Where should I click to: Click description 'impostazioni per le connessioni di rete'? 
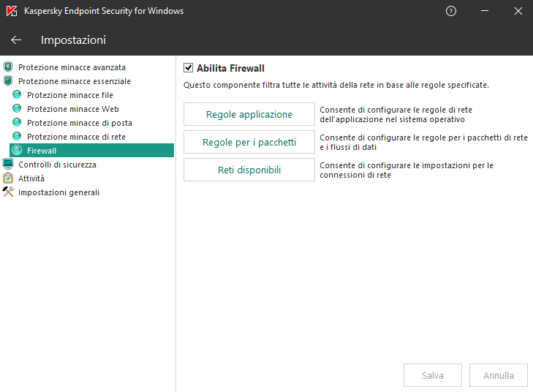coord(407,170)
